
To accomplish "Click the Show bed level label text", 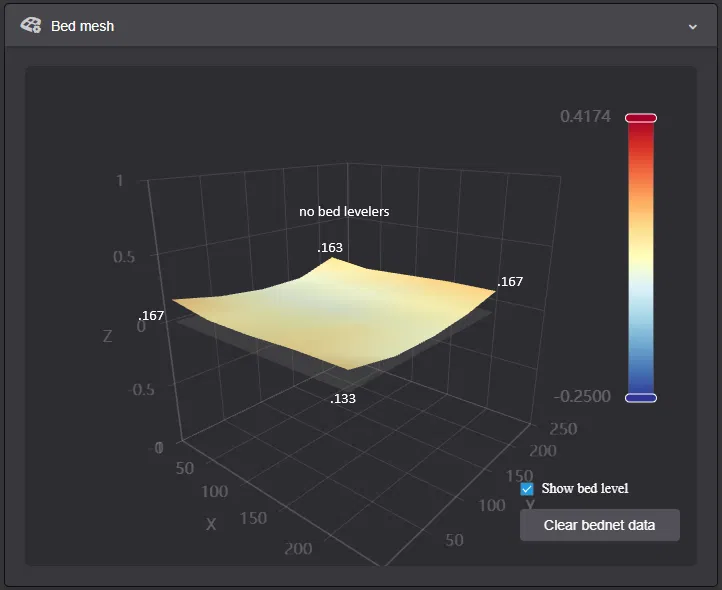I will coord(585,488).
